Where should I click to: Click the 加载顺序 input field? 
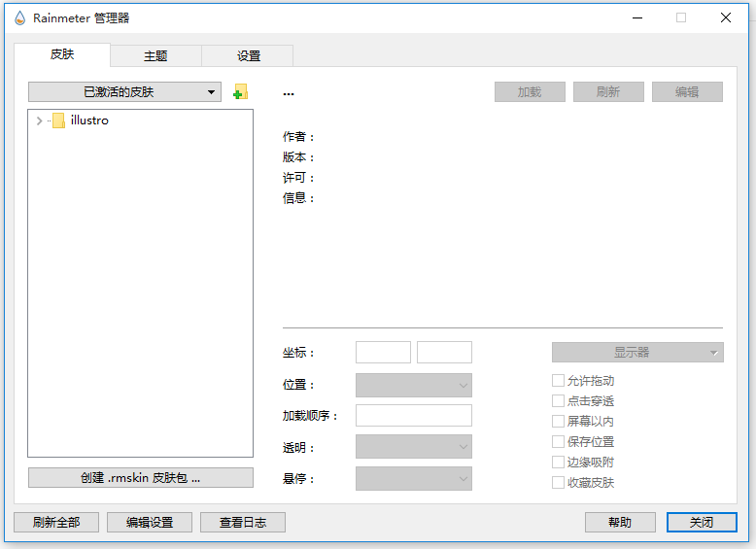[414, 416]
